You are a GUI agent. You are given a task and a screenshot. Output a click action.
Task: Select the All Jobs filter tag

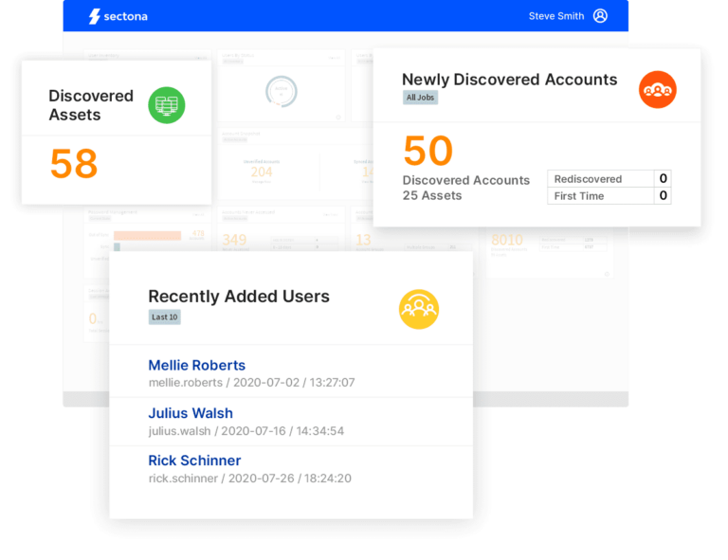tap(420, 98)
